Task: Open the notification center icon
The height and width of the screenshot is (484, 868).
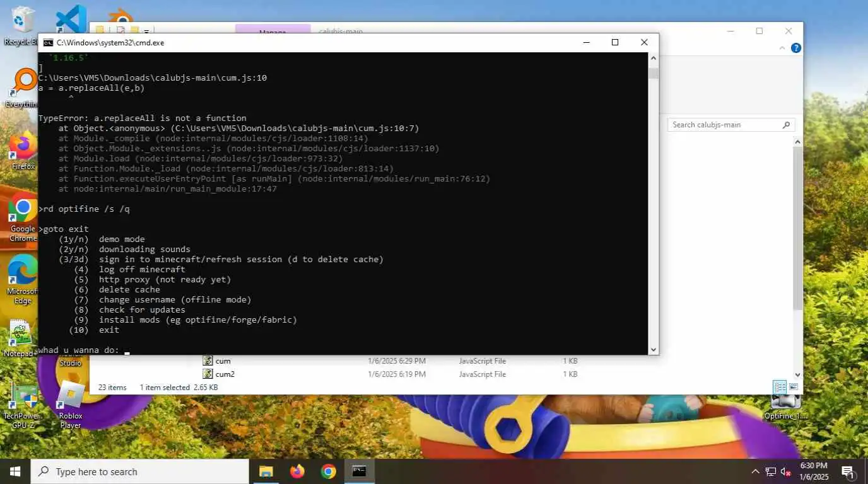Action: coord(848,472)
